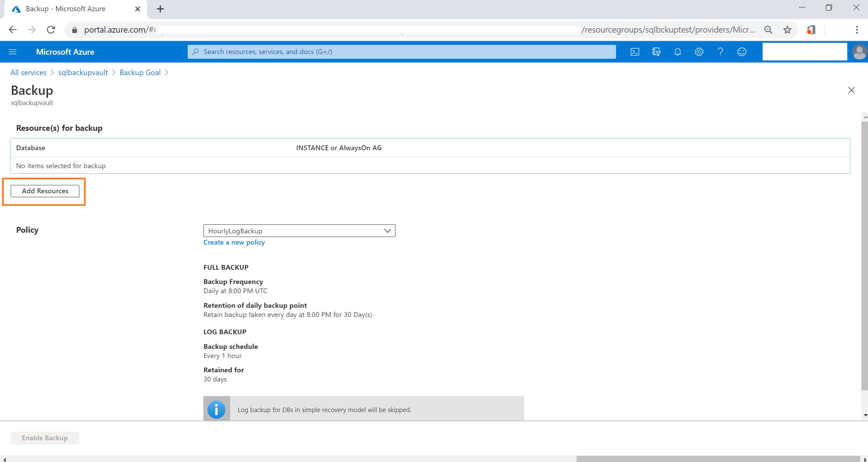Click the search bar icon
The height and width of the screenshot is (462, 868).
198,52
